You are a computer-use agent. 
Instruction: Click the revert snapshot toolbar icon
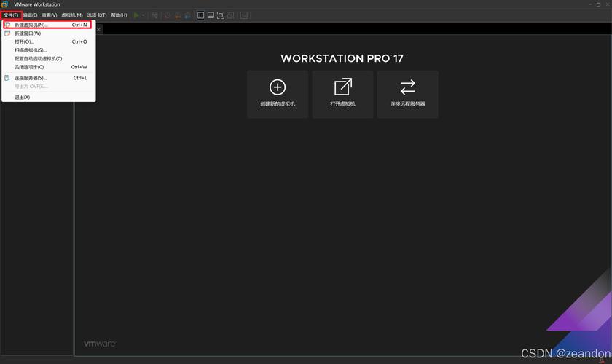tap(178, 15)
